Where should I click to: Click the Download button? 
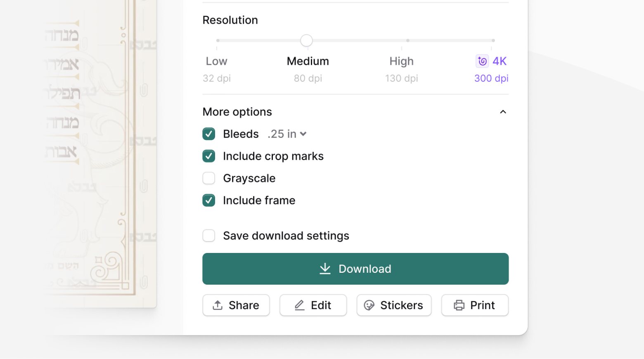pos(355,269)
